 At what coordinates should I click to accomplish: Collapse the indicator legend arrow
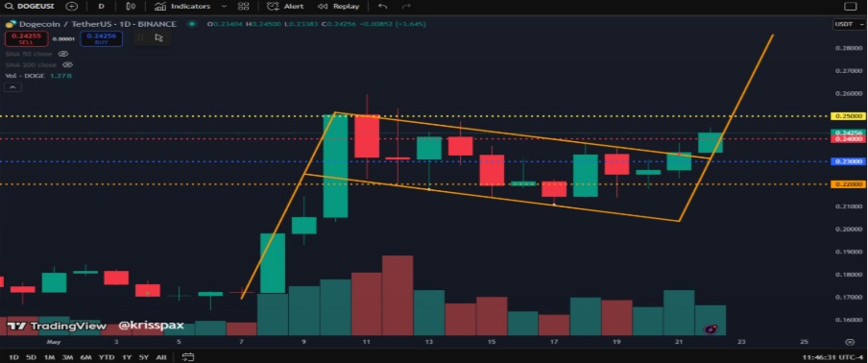click(12, 87)
